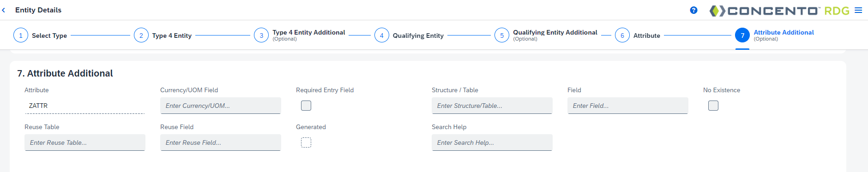Click the Field input box
Viewport: 868px width, 172px height.
(628, 106)
